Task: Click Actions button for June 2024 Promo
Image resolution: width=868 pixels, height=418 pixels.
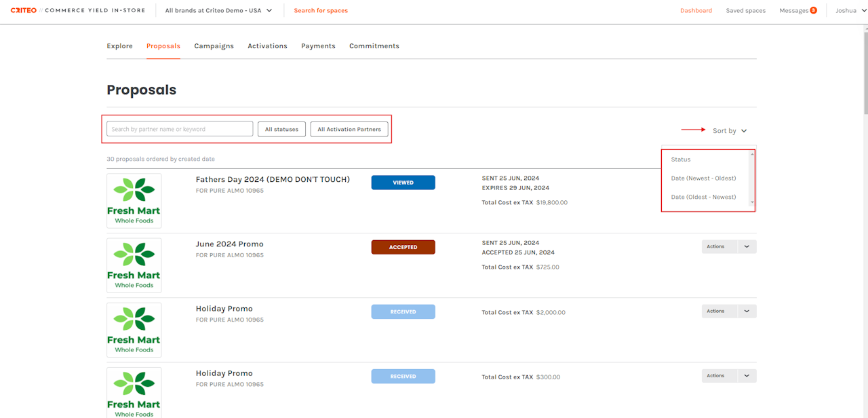Action: click(716, 247)
